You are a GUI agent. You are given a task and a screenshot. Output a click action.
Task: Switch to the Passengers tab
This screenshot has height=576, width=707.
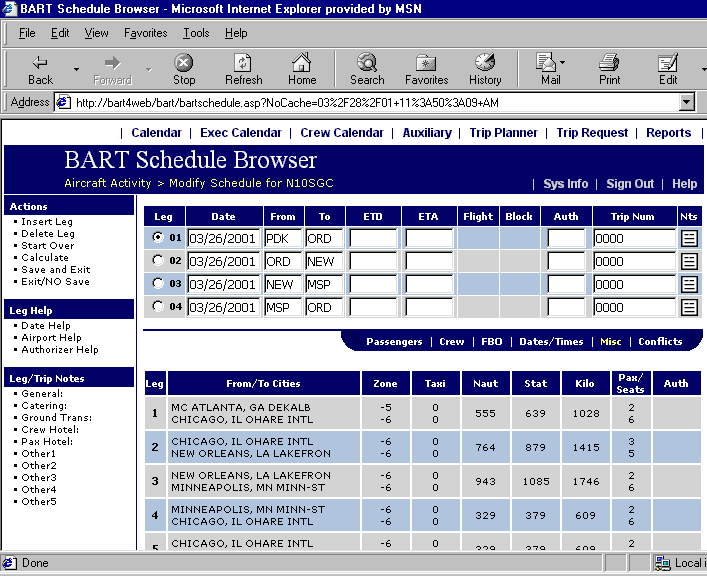point(394,342)
